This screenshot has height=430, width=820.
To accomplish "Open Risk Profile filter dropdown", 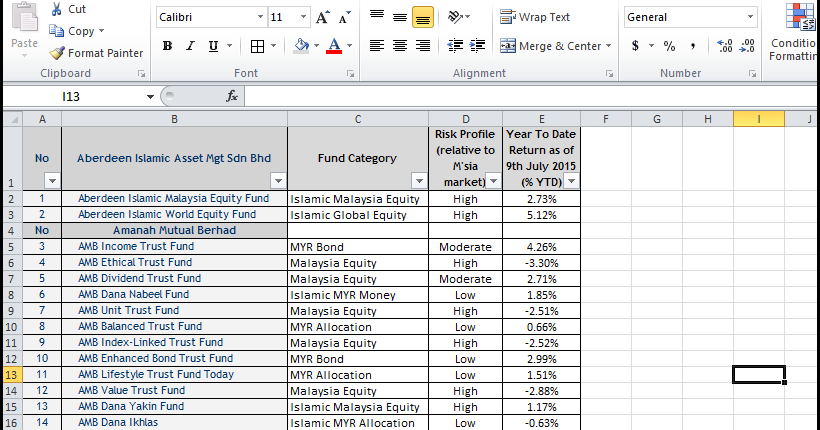I will [x=493, y=181].
